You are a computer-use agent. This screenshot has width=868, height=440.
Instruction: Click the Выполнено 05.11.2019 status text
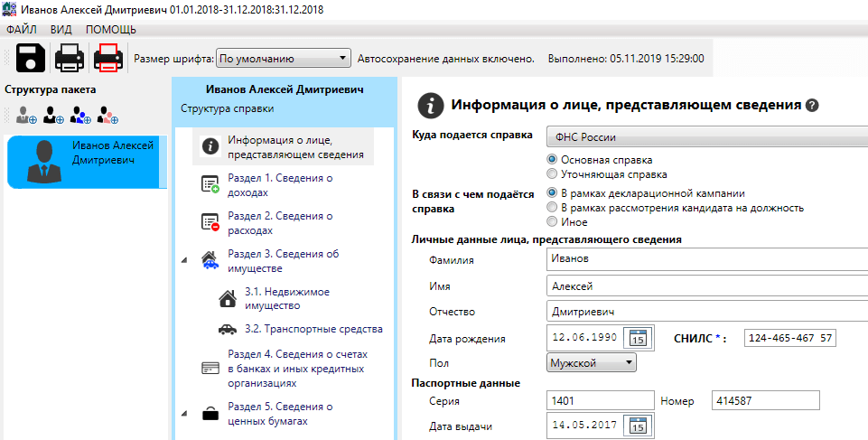coord(626,59)
